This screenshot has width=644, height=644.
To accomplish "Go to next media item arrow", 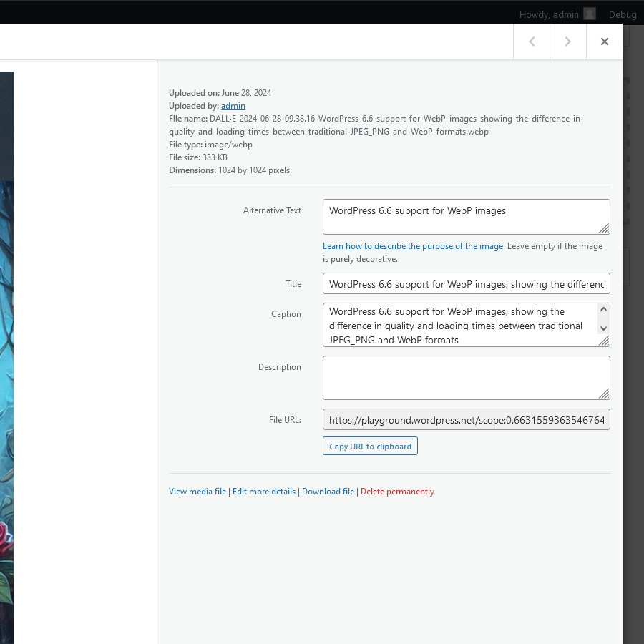I will coord(567,42).
